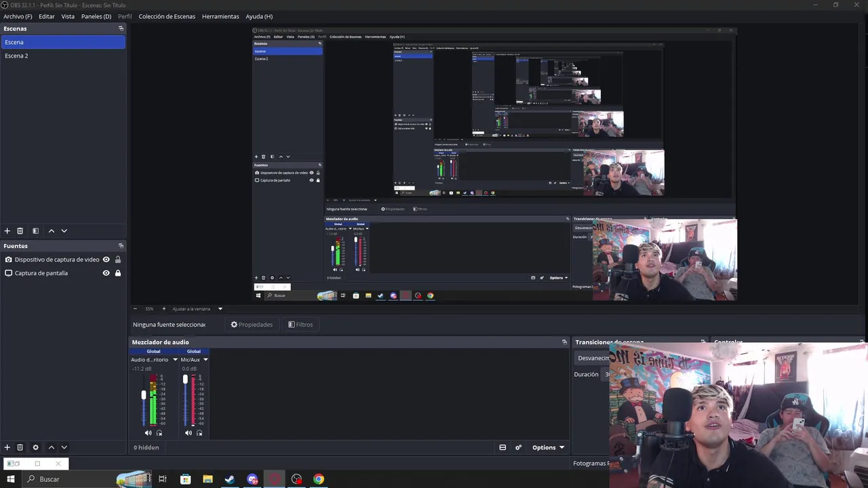Open Steam from the taskbar
The height and width of the screenshot is (488, 868).
(230, 479)
